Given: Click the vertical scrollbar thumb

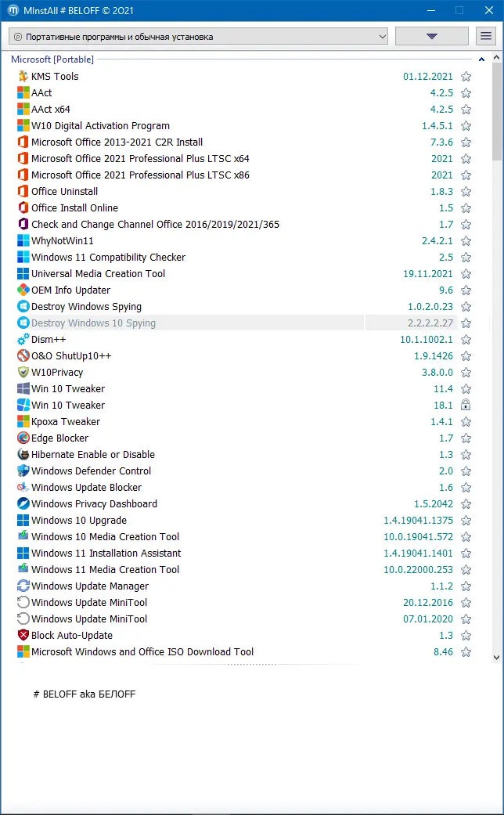Looking at the screenshot, I should [496, 112].
